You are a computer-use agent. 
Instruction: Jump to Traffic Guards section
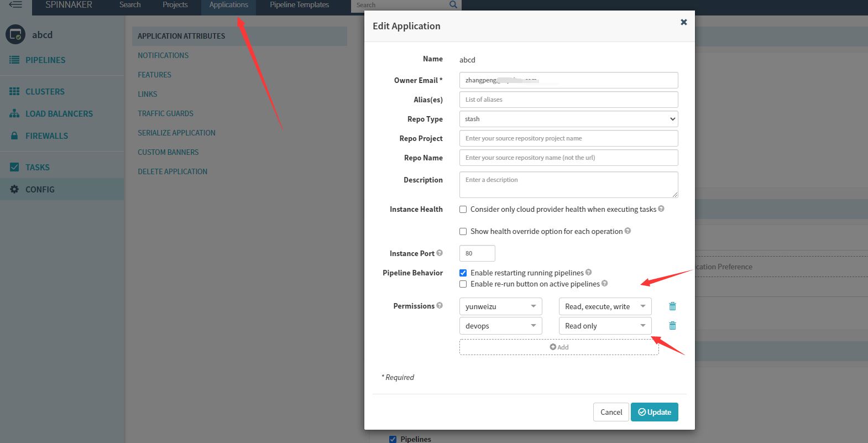click(x=165, y=113)
